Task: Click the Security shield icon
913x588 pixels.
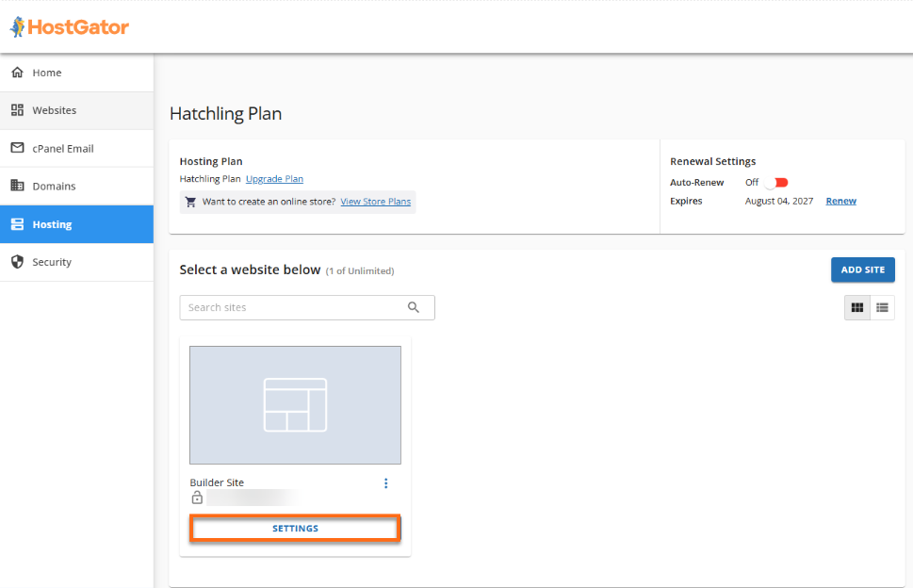Action: [x=17, y=262]
